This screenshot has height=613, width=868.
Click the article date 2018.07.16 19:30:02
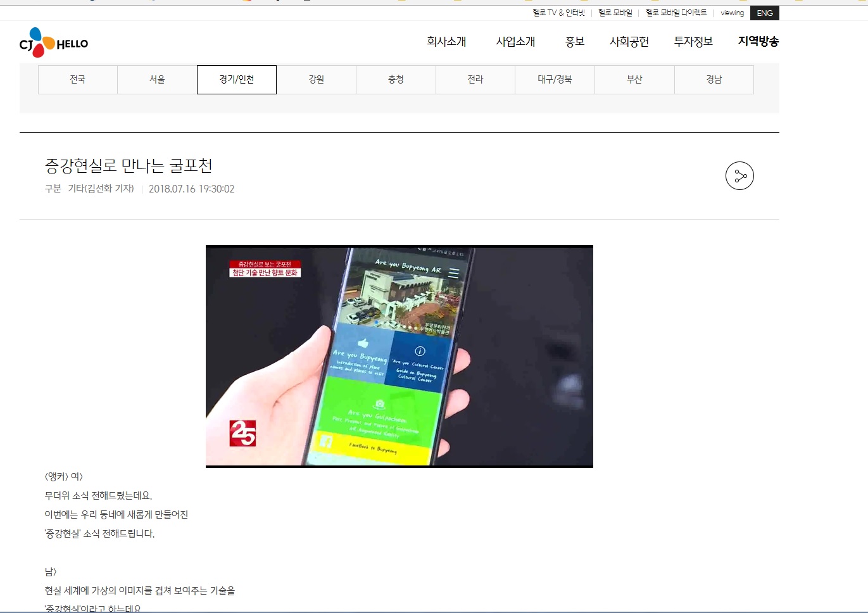pos(191,189)
